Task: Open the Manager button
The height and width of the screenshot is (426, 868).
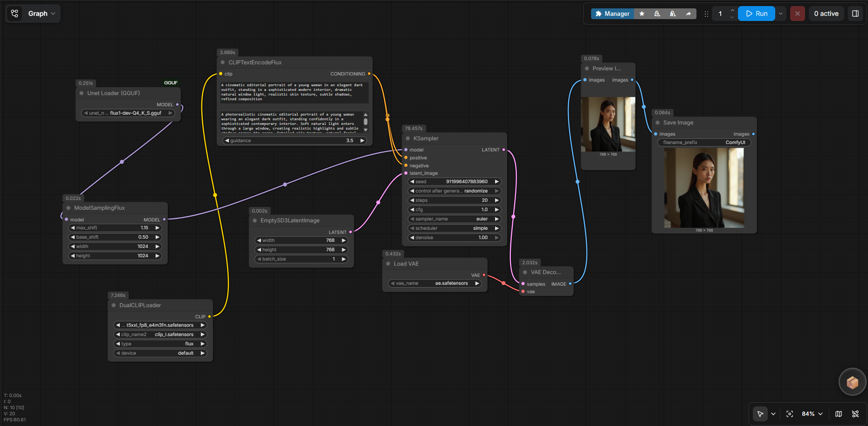Action: (x=613, y=14)
